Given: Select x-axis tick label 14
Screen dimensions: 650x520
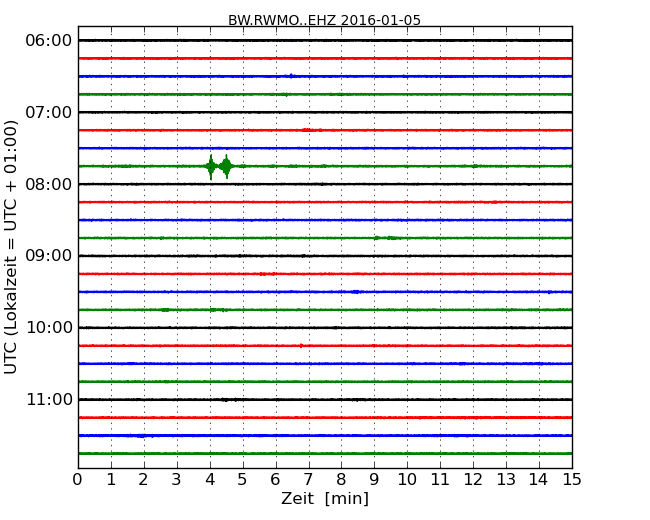Looking at the screenshot, I should click(539, 480).
